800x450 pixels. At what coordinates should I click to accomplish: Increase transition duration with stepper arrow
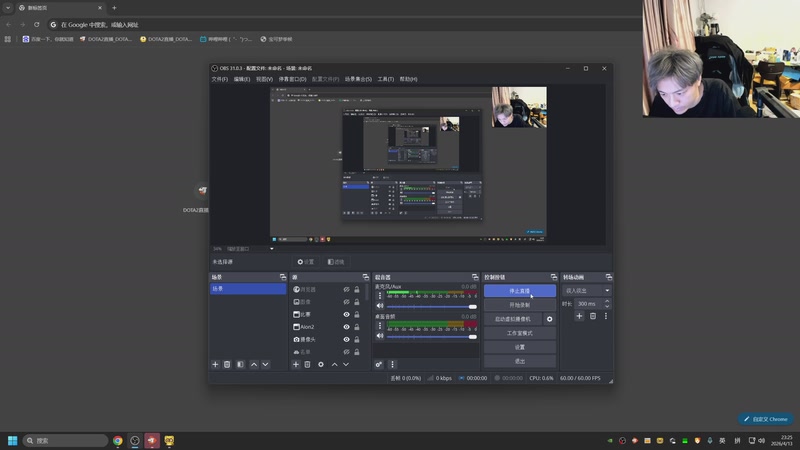click(606, 301)
